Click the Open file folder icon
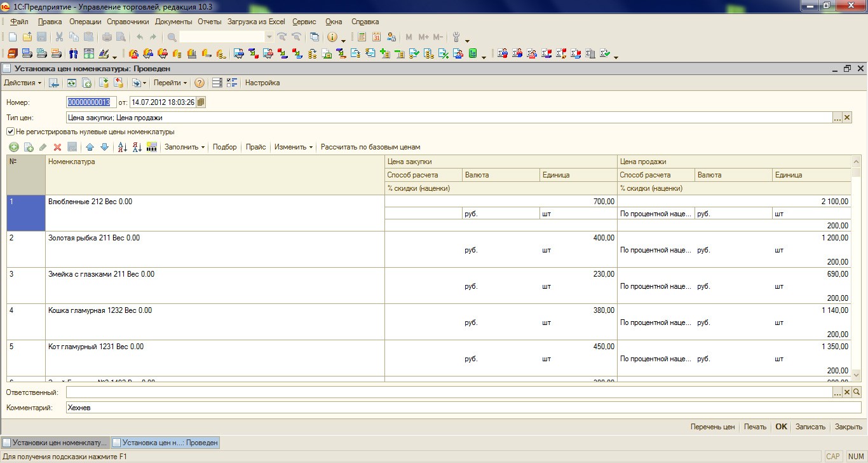The width and height of the screenshot is (868, 463). [x=27, y=38]
